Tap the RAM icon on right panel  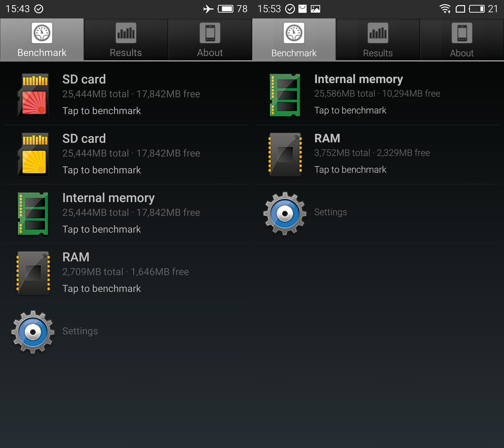[x=284, y=154]
